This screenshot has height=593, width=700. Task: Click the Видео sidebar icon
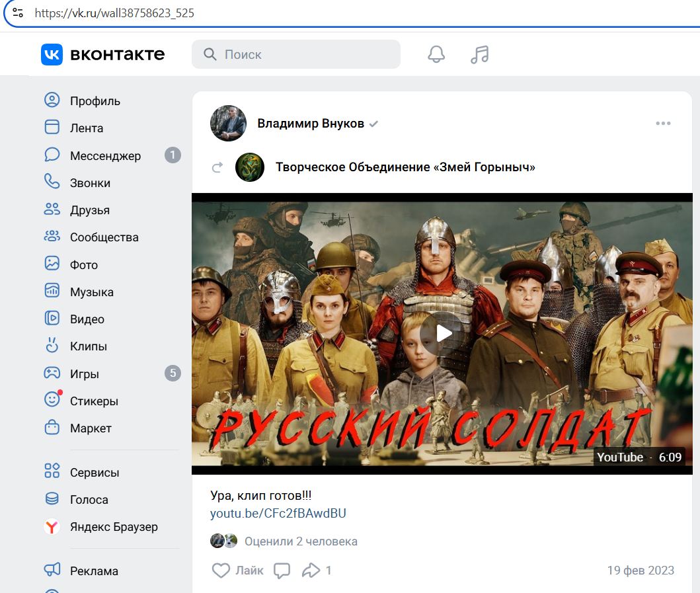click(52, 318)
